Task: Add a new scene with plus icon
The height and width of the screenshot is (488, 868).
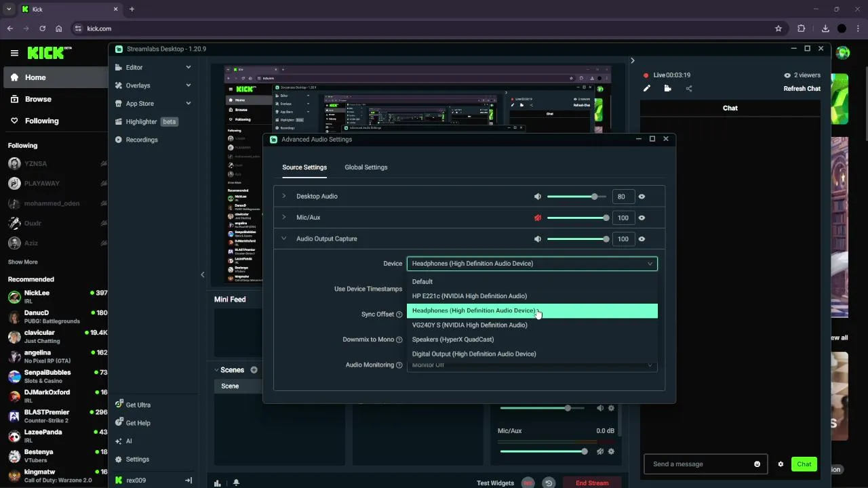Action: click(254, 370)
